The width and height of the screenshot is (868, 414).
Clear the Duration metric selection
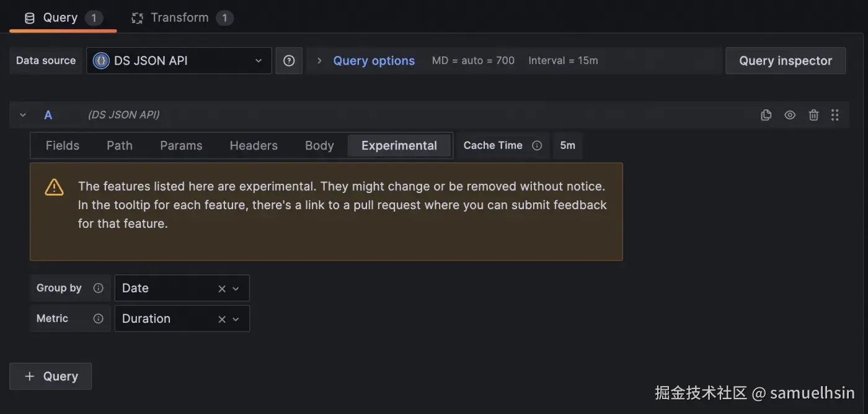coord(222,319)
